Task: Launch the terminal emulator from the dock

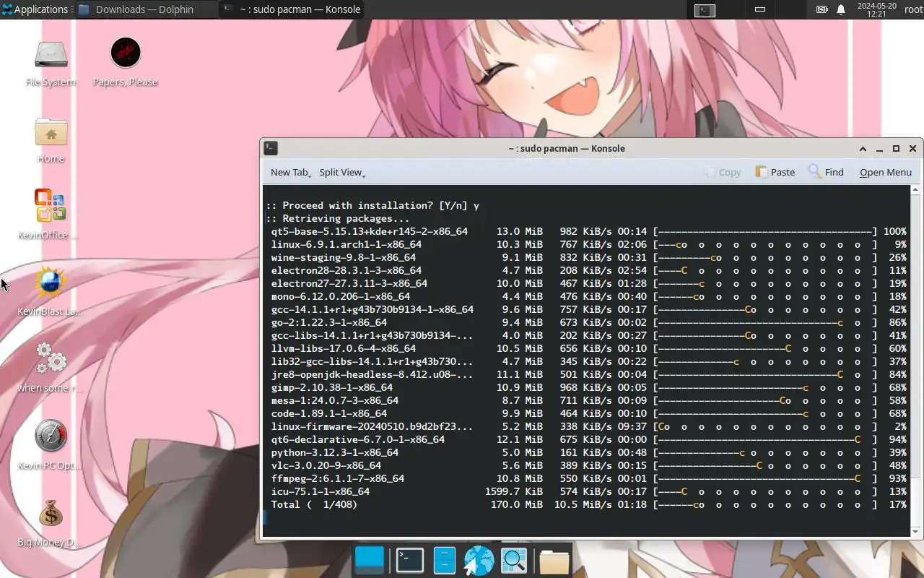Action: click(x=410, y=560)
